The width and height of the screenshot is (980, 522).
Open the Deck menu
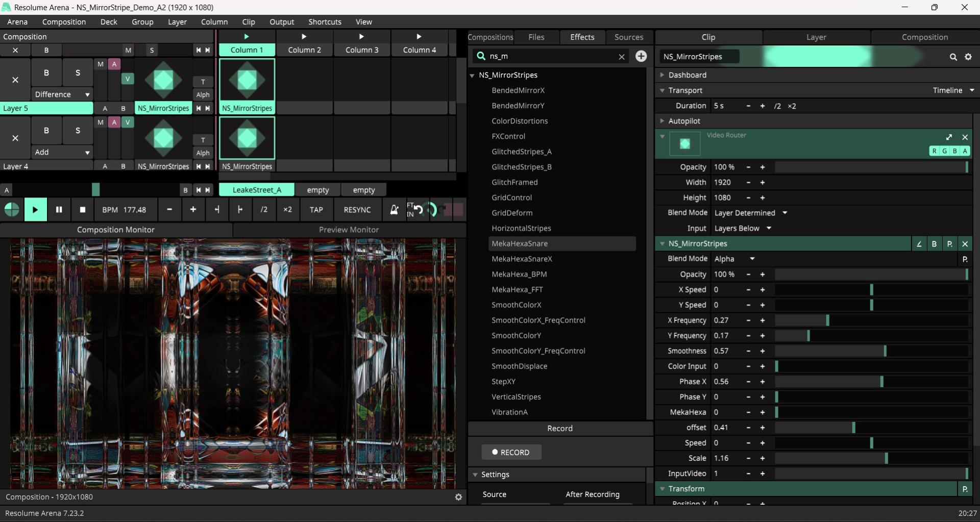(109, 22)
